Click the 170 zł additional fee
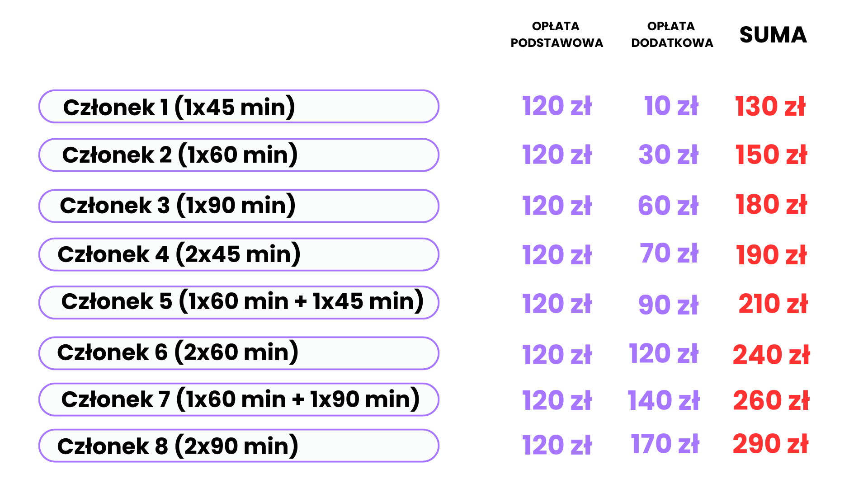868x488 pixels. [x=665, y=444]
